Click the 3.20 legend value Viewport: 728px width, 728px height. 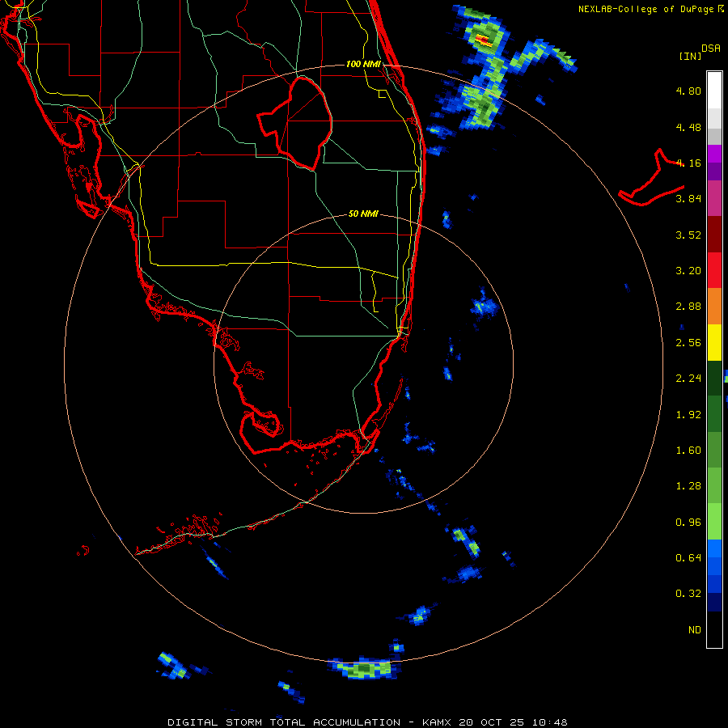coord(688,271)
